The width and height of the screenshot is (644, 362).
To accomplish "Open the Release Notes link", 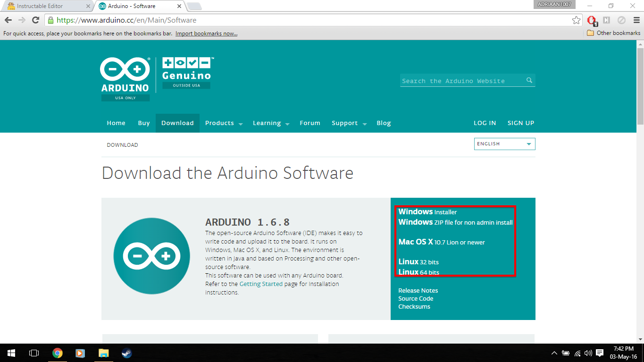I will pyautogui.click(x=418, y=290).
